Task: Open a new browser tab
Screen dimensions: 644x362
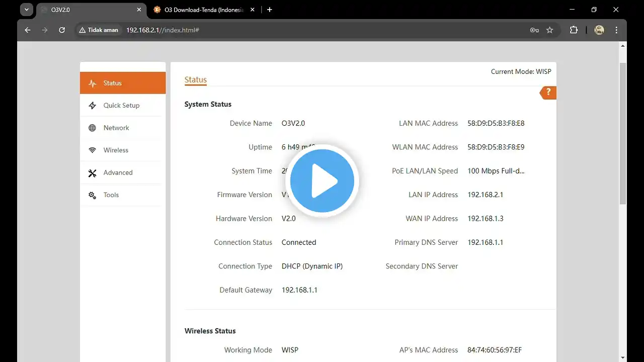Action: 270,10
